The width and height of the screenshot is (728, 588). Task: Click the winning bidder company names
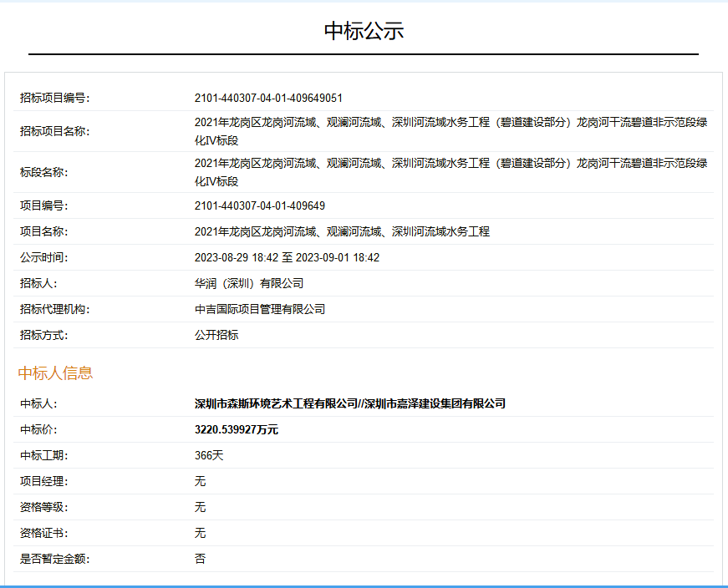pos(349,403)
